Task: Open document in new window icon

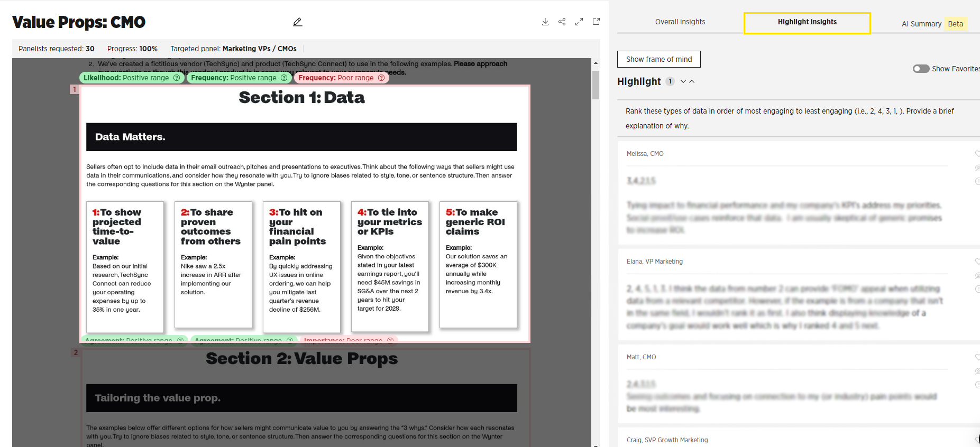Action: tap(596, 22)
